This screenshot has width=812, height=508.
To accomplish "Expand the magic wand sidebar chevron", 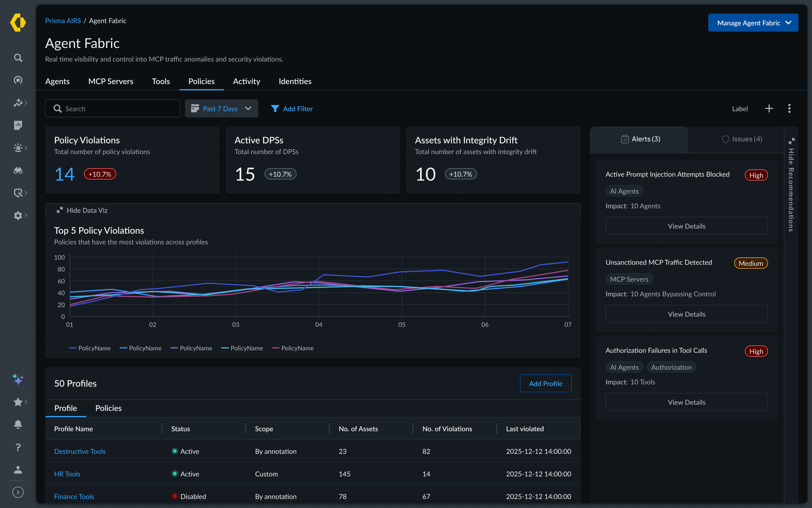I will 26,102.
